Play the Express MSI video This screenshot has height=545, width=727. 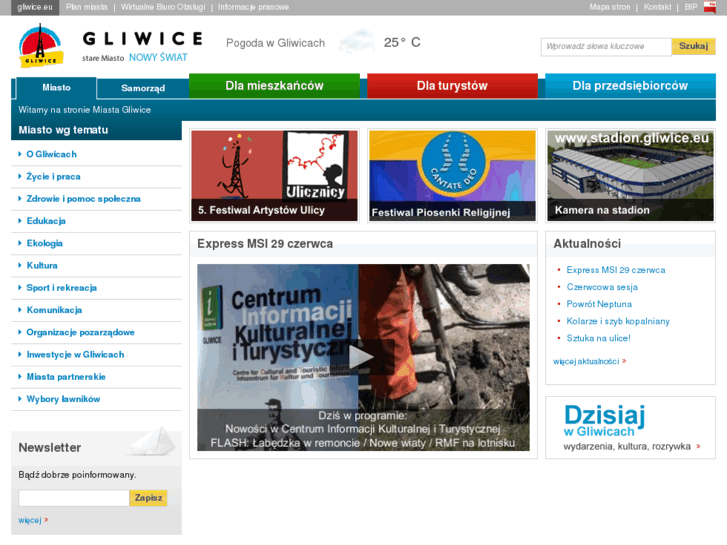(x=362, y=357)
